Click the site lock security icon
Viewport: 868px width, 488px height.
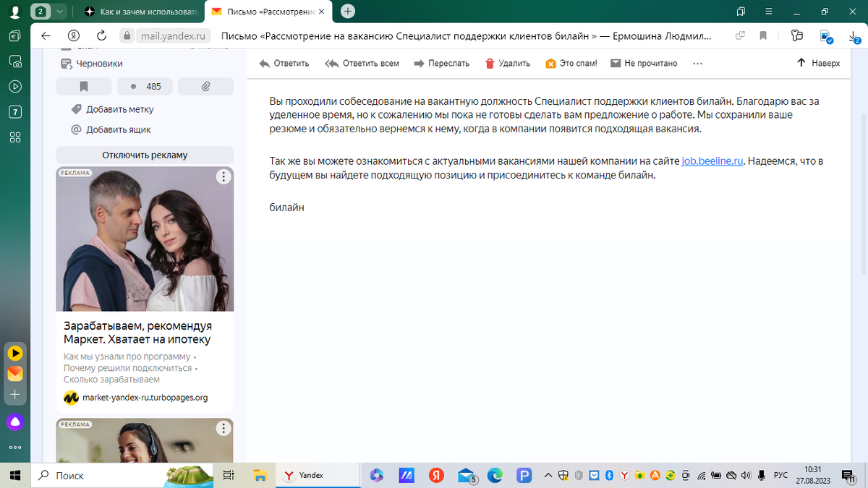click(127, 35)
